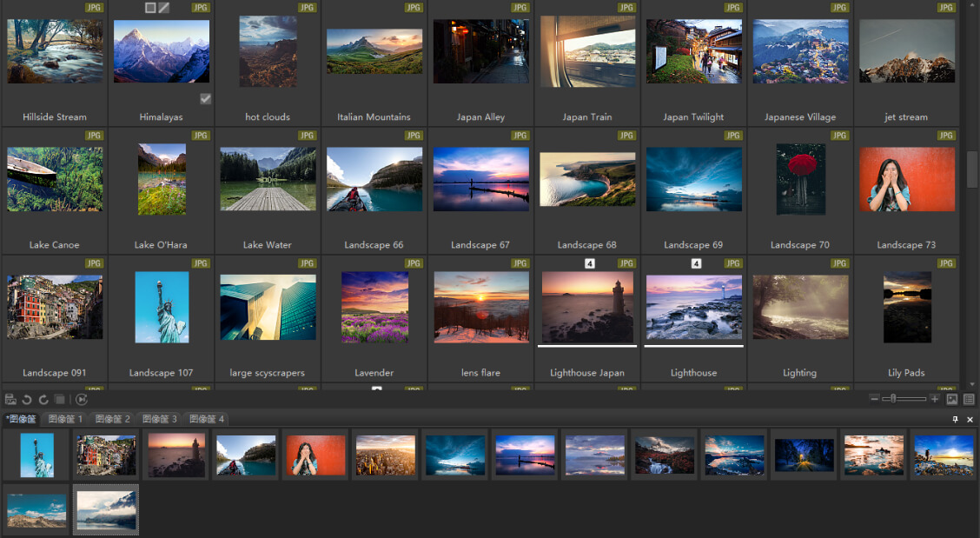Click the JPG badge on Landscape 73
The image size is (980, 538).
945,135
